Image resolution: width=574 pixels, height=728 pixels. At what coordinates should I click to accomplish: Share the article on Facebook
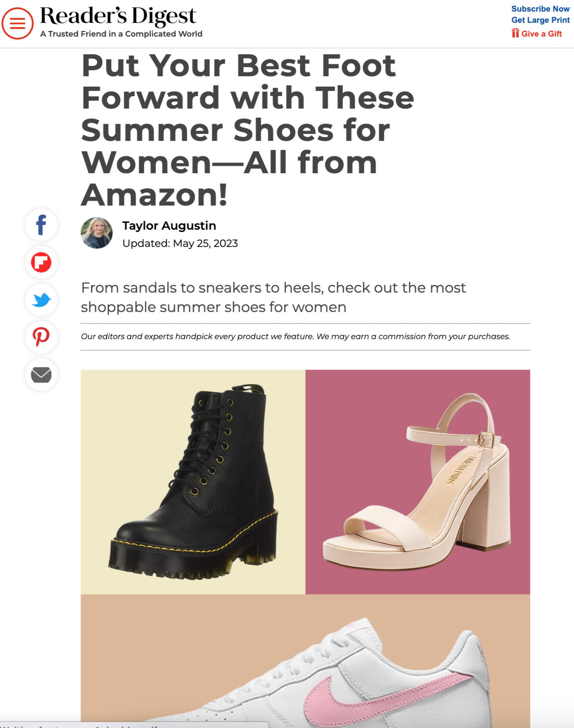pyautogui.click(x=41, y=225)
